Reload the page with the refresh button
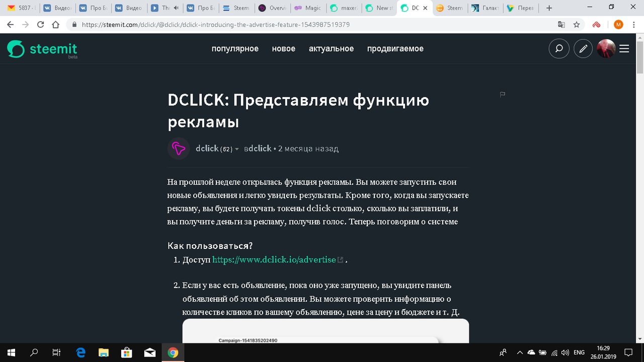 pos(41,25)
